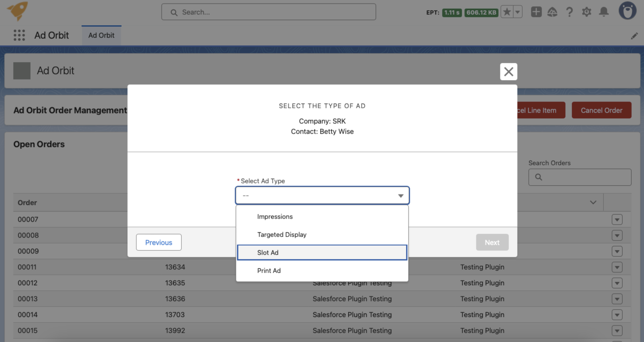The height and width of the screenshot is (342, 644).
Task: Open the help question mark icon
Action: (x=569, y=12)
